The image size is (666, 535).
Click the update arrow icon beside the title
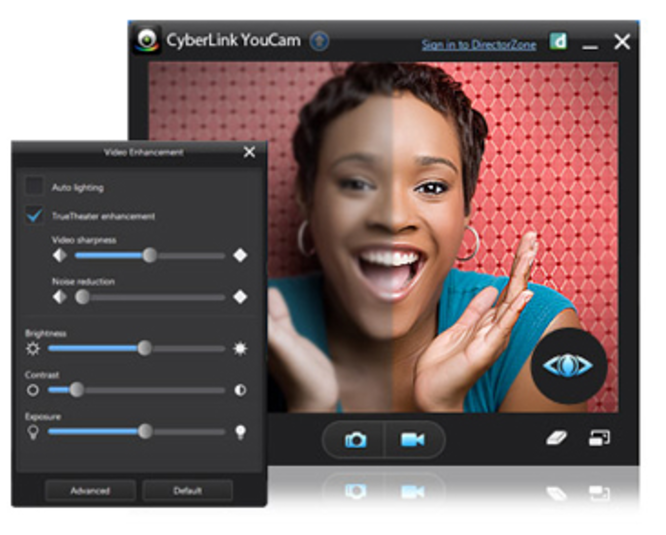[319, 41]
